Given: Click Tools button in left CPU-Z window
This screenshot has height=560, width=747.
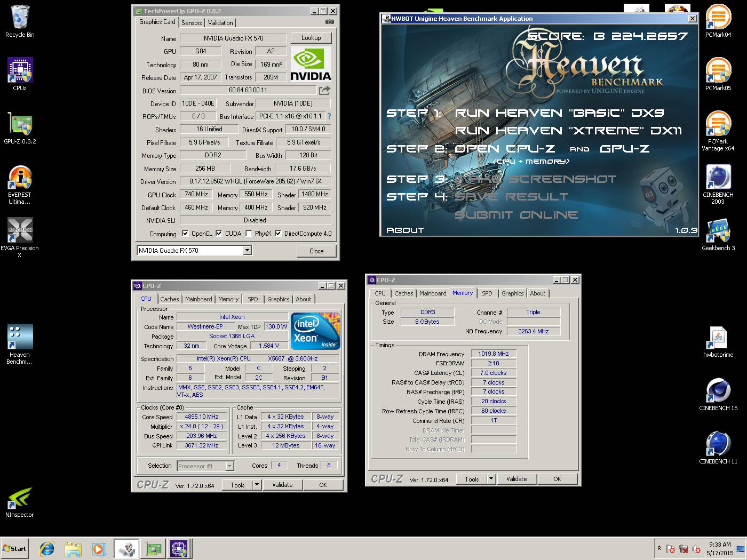Looking at the screenshot, I should (x=238, y=485).
